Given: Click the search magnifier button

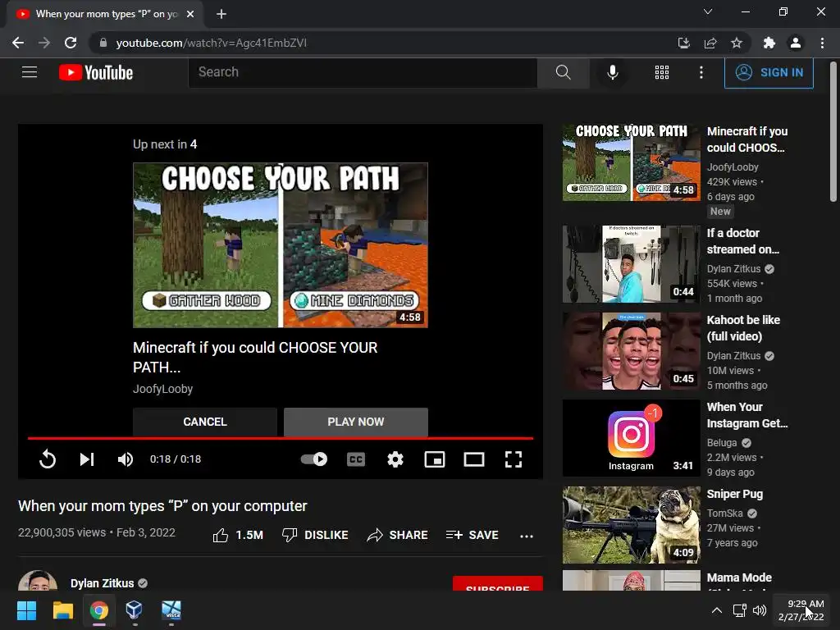Looking at the screenshot, I should (x=563, y=72).
